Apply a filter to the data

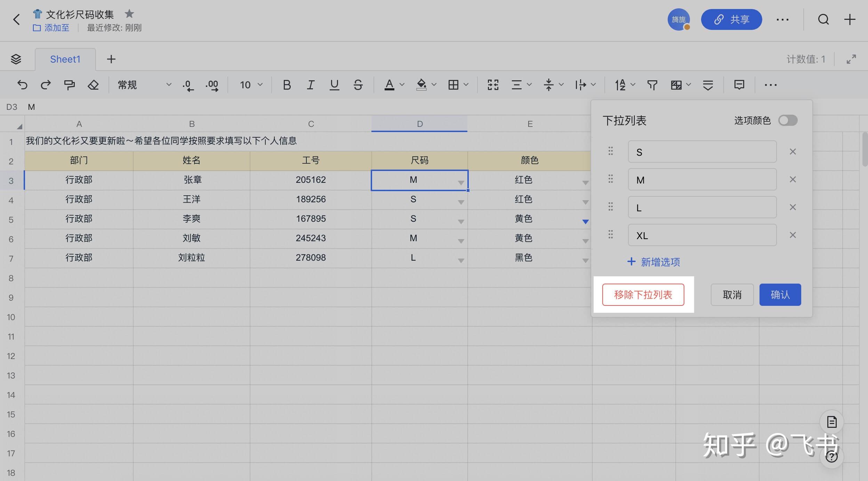click(652, 84)
